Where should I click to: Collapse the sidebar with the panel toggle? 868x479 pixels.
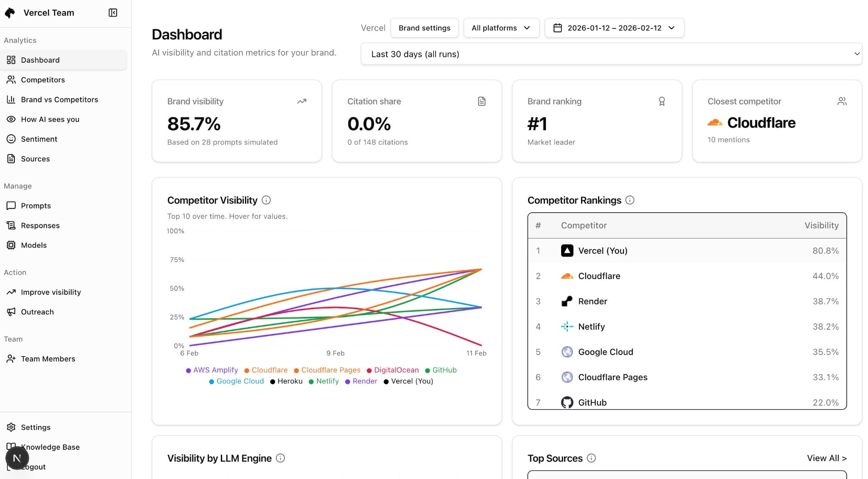[x=112, y=13]
